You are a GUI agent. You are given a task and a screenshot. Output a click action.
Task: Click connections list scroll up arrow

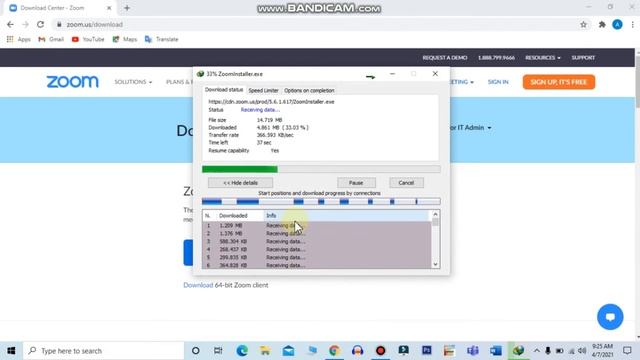(x=435, y=214)
